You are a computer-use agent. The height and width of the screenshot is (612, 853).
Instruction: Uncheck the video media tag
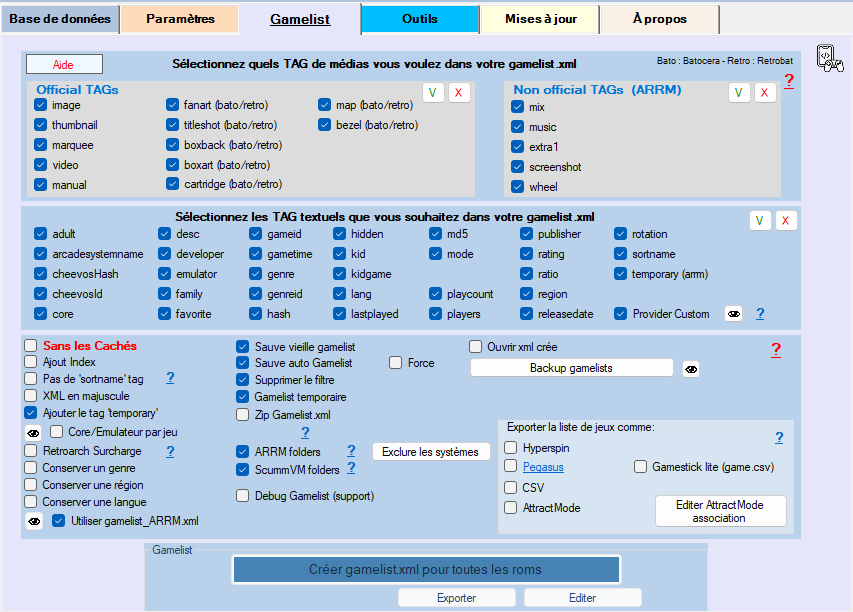click(41, 165)
